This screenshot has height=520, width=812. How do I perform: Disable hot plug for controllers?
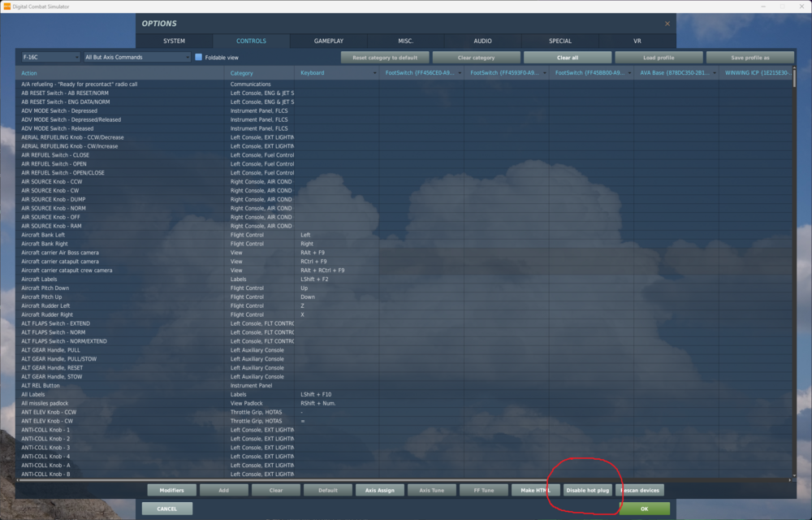click(589, 490)
